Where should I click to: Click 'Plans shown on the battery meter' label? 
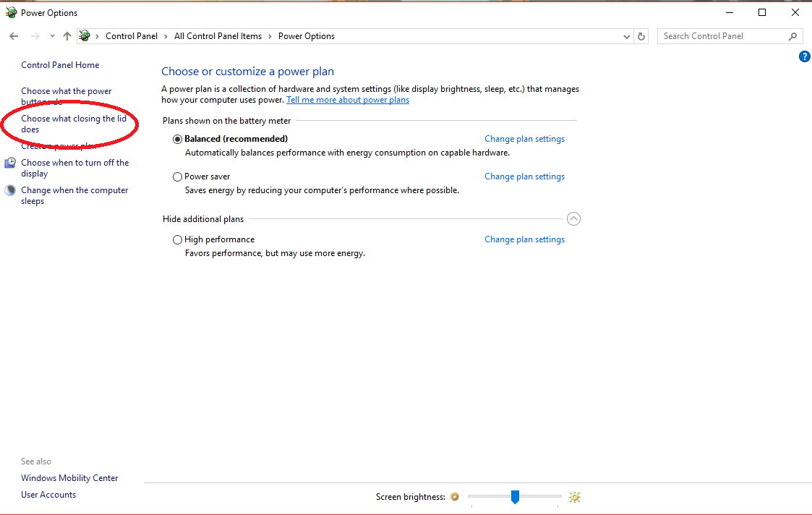pyautogui.click(x=227, y=121)
